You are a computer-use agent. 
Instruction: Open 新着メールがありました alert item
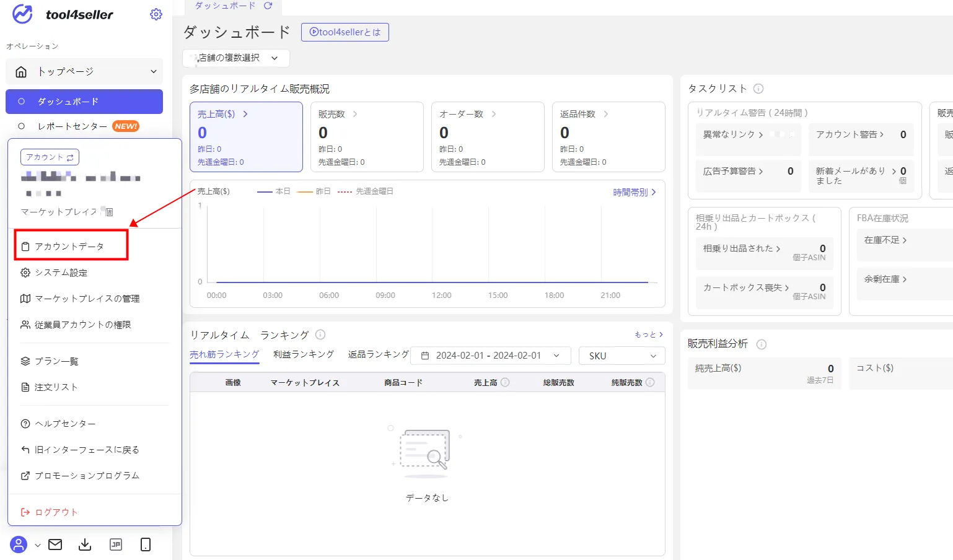(x=861, y=177)
